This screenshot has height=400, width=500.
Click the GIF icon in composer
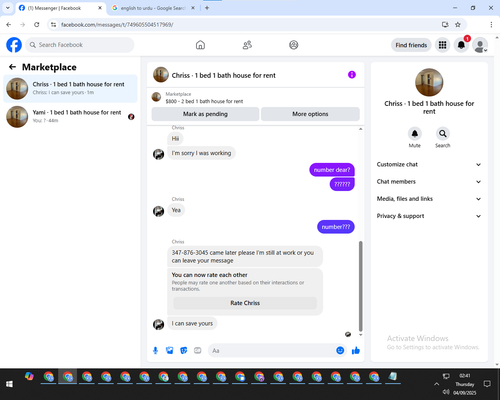click(198, 350)
